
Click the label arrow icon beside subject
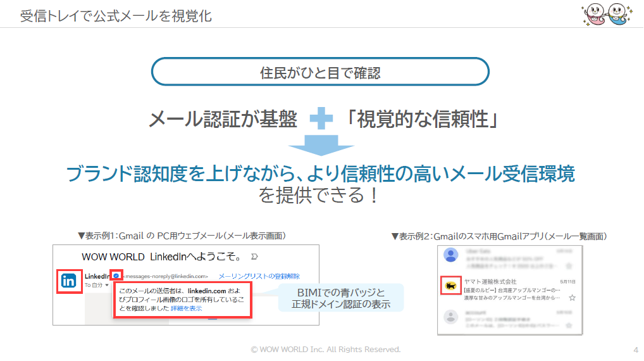point(254,256)
